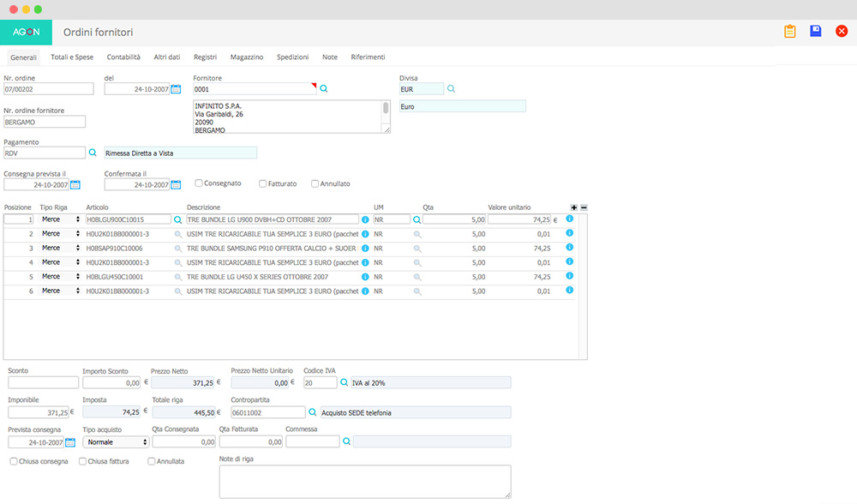857x504 pixels.
Task: Click the red circular X icon in header
Action: point(842,31)
